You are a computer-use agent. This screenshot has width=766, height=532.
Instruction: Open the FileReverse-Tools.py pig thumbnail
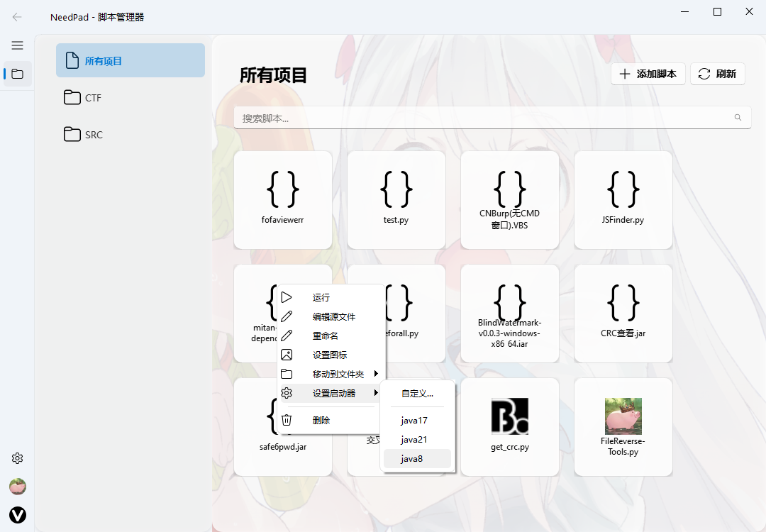623,416
